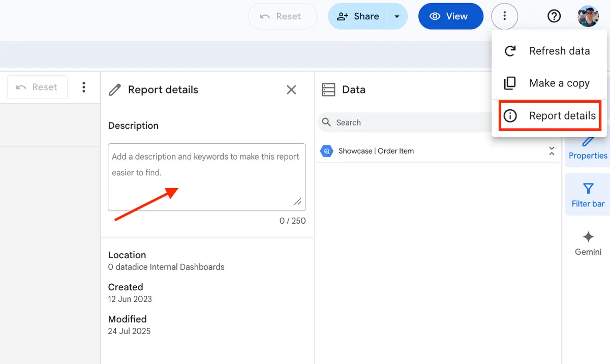Open the Filter bar side tab
This screenshot has width=610, height=364.
(588, 195)
